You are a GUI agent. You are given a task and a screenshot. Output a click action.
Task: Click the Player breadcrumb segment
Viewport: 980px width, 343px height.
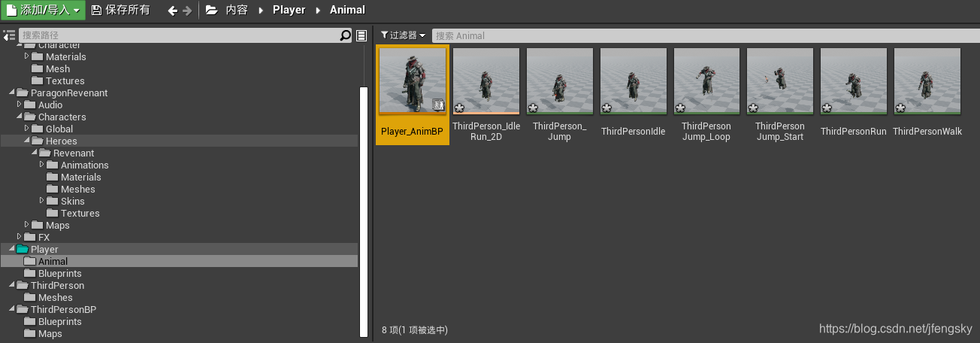pyautogui.click(x=289, y=11)
